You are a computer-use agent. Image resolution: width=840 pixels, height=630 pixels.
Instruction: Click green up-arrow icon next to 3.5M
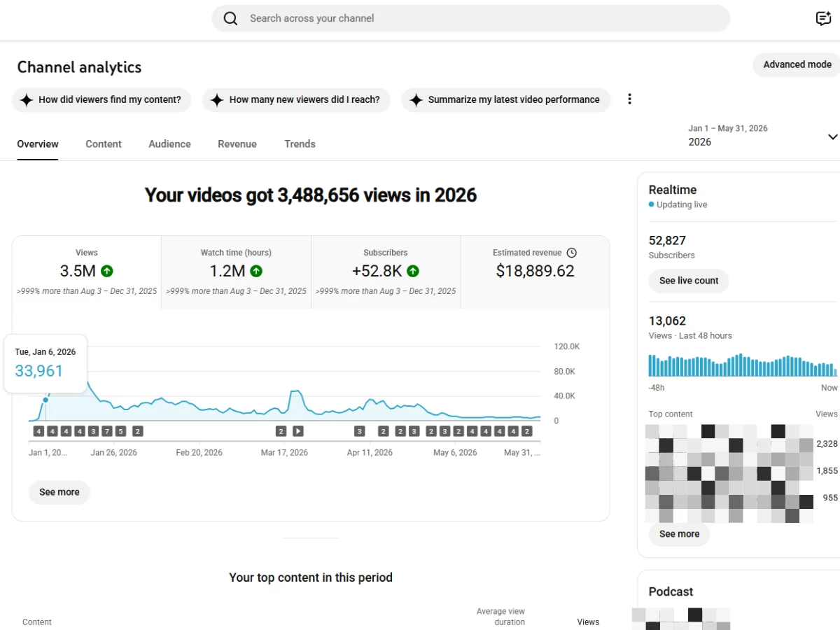pos(107,271)
